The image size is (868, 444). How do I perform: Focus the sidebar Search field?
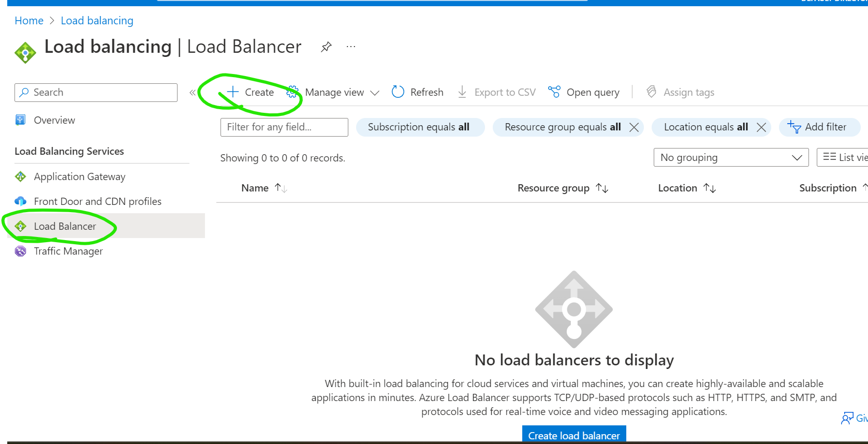coord(96,93)
